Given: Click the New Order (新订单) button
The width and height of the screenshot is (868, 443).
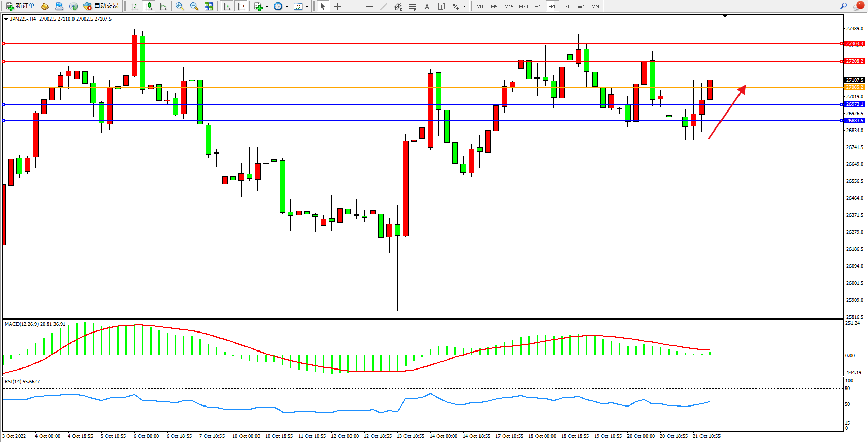Looking at the screenshot, I should 21,6.
